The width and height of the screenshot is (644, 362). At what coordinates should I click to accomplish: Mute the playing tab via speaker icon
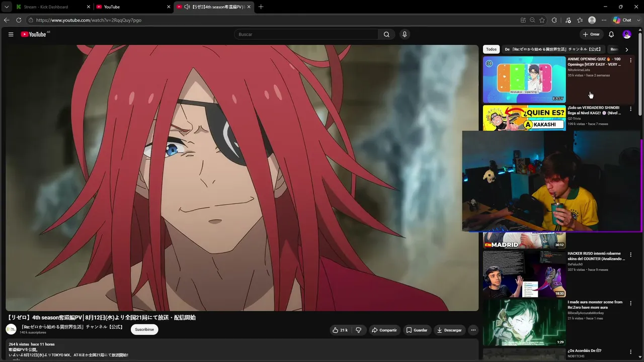[x=187, y=7]
